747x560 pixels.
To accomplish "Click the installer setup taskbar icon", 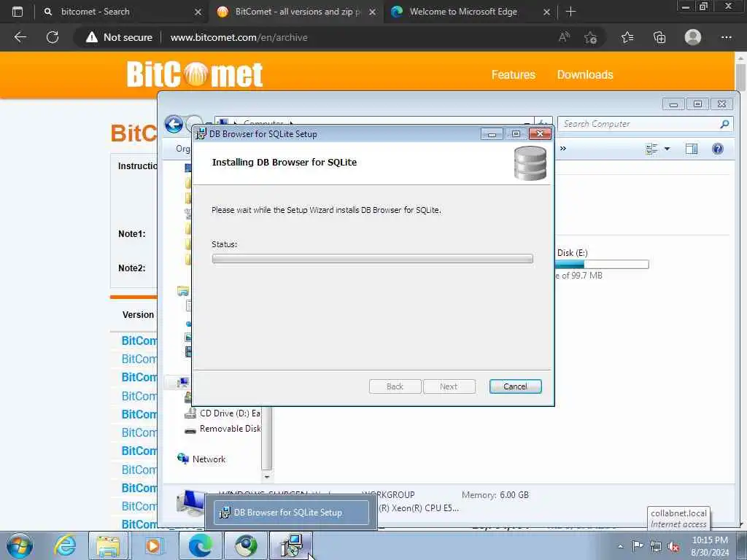I will (x=291, y=545).
